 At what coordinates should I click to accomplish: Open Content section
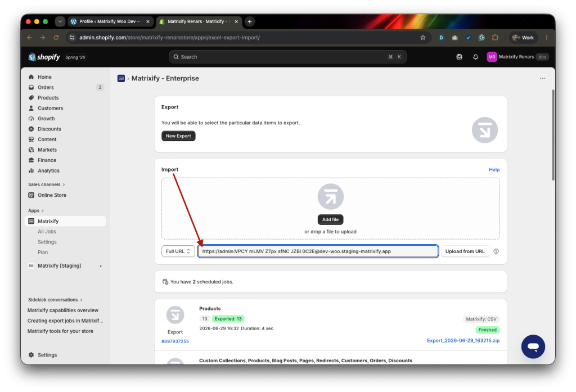coord(47,139)
